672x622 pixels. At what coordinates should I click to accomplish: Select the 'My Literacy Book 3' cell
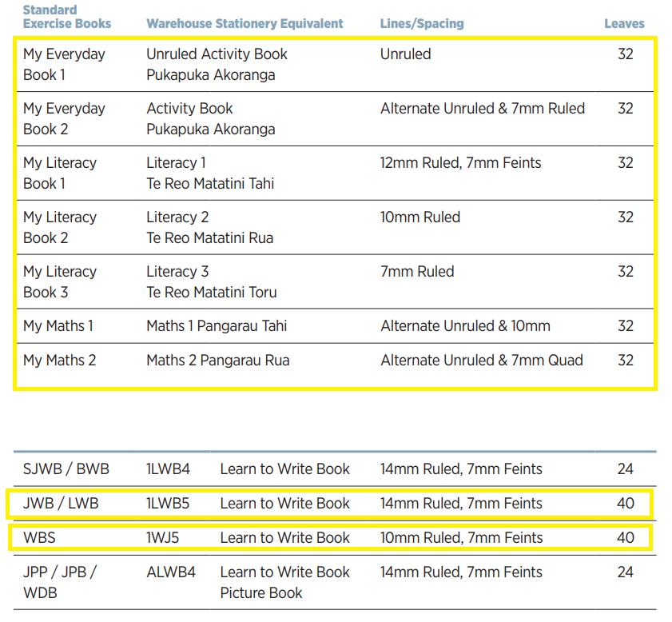(x=60, y=282)
